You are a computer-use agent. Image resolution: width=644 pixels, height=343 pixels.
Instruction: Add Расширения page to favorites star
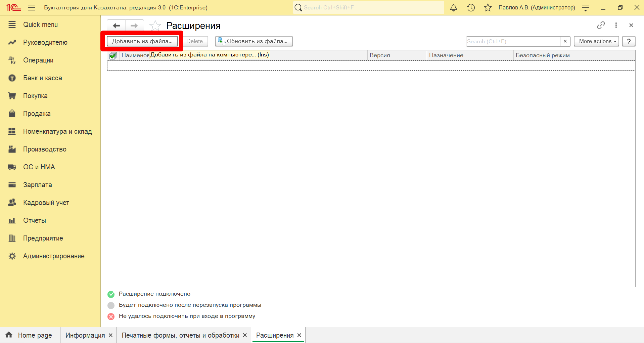tap(155, 26)
